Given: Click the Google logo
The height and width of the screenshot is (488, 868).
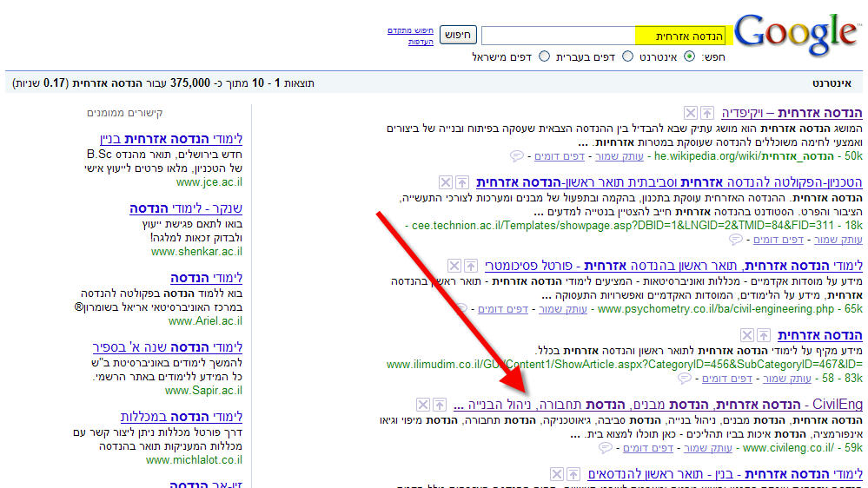Looking at the screenshot, I should 796,35.
